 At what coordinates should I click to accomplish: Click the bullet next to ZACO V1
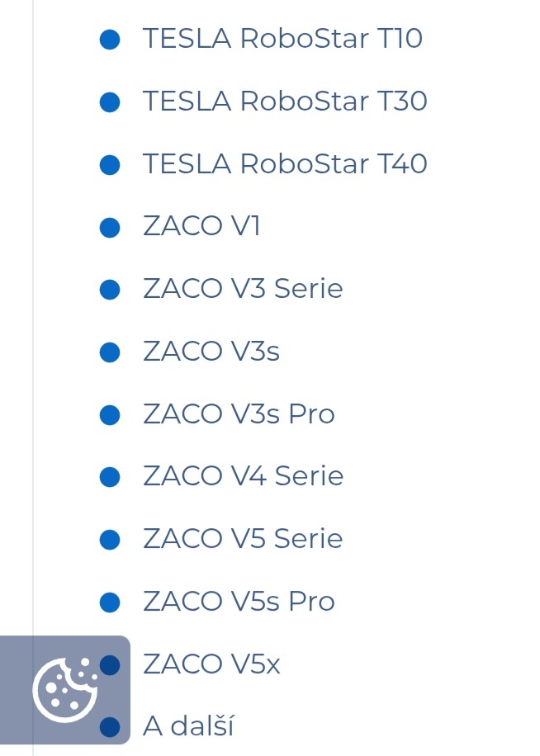(110, 227)
